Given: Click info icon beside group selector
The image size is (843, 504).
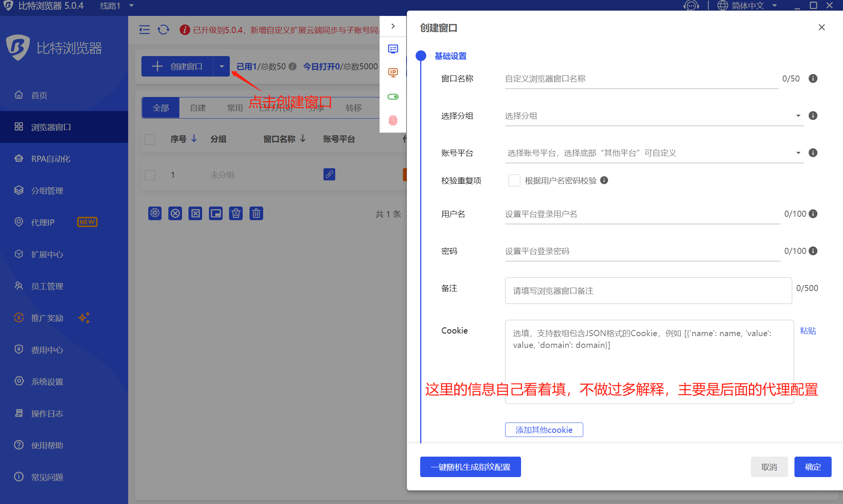Looking at the screenshot, I should [x=813, y=116].
